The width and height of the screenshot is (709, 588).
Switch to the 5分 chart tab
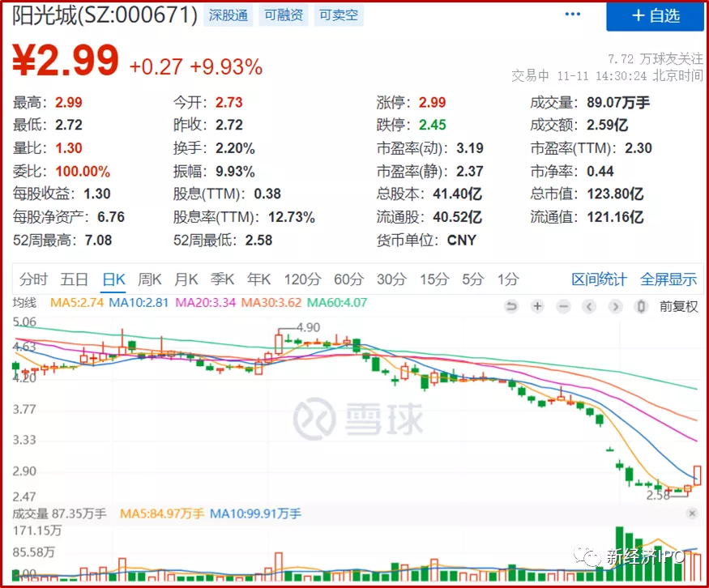coord(472,279)
